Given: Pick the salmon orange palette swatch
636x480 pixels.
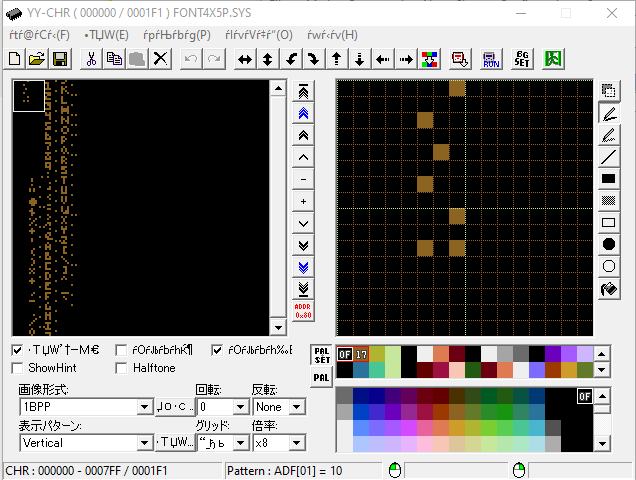Looking at the screenshot, I should click(x=441, y=353).
